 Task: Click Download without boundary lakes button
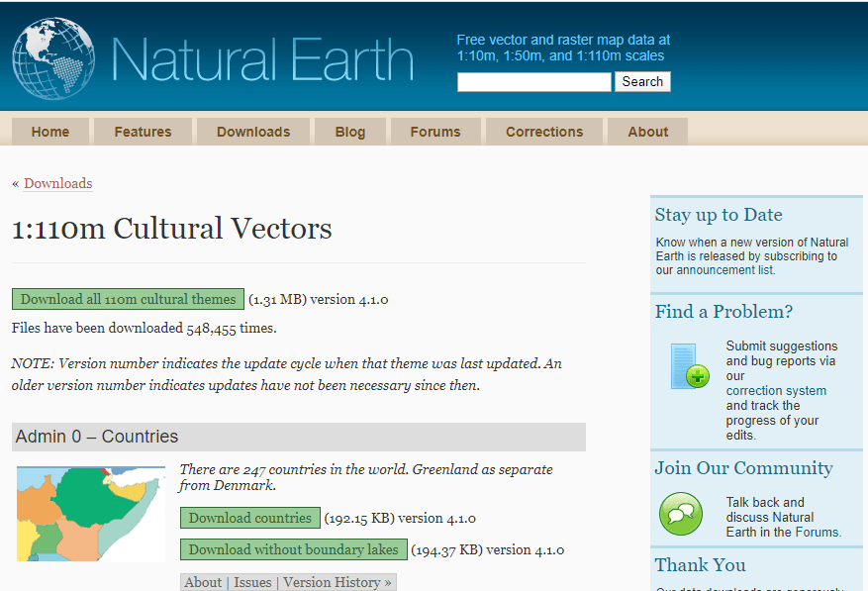(293, 549)
